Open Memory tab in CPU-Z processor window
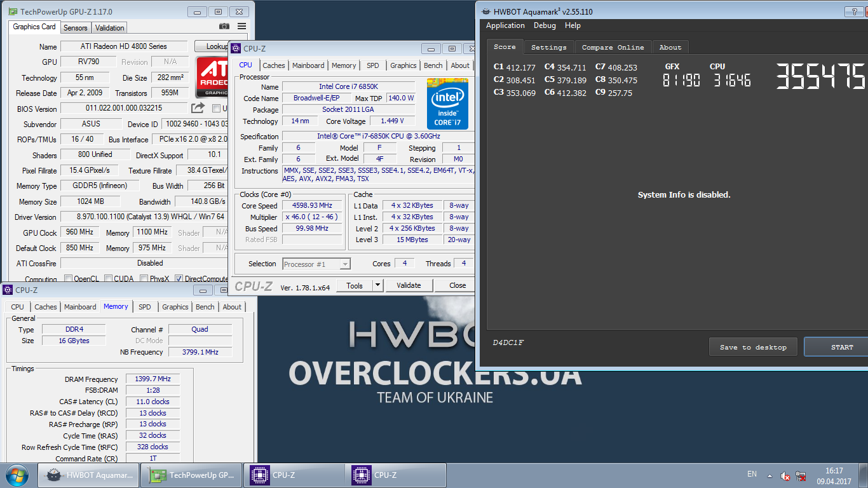The width and height of the screenshot is (868, 488). (x=344, y=65)
